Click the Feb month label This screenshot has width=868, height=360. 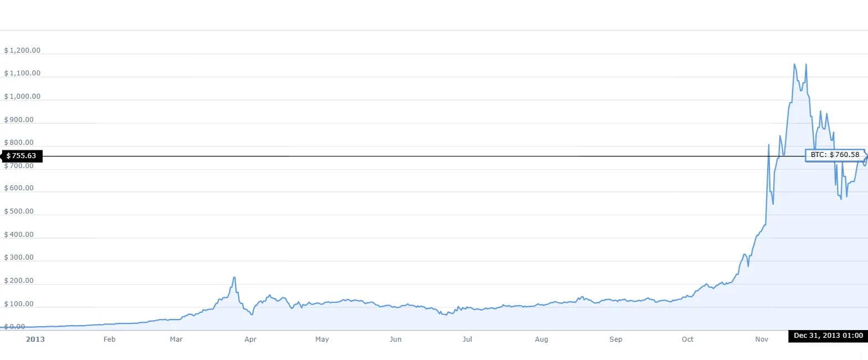pyautogui.click(x=109, y=339)
